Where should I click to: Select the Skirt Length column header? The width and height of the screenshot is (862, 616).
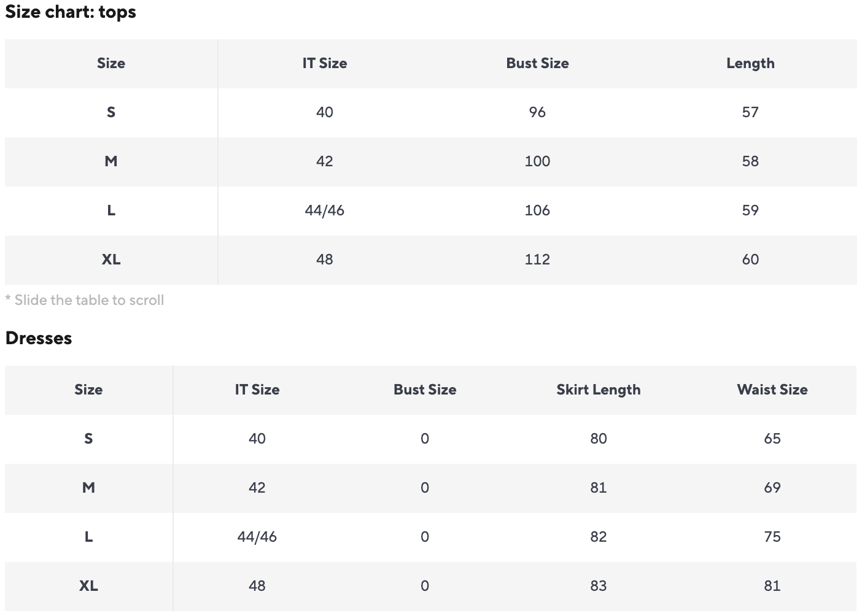[x=598, y=390]
